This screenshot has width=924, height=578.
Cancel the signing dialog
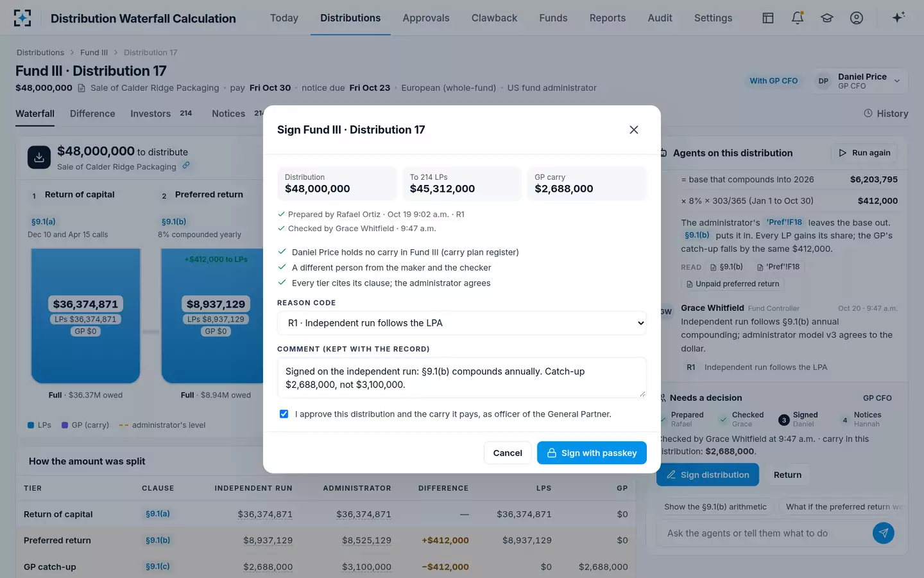(x=508, y=453)
